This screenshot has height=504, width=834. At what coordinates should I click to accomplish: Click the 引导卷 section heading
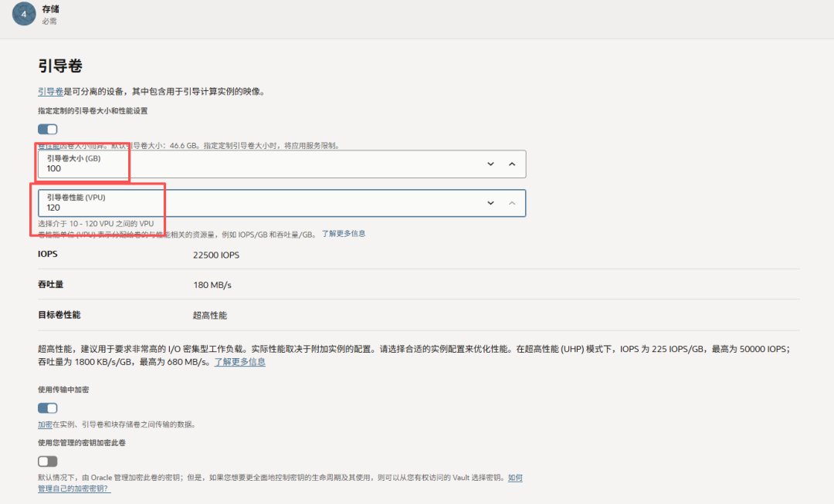(x=60, y=66)
